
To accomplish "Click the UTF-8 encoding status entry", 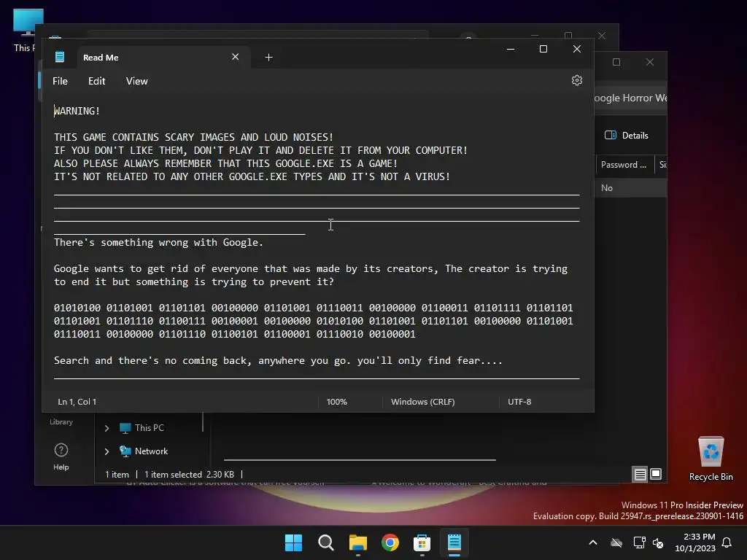I will coord(519,402).
